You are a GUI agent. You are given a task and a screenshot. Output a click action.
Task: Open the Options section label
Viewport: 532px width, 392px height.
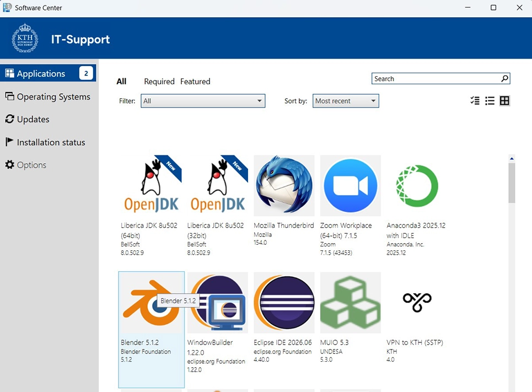(31, 165)
